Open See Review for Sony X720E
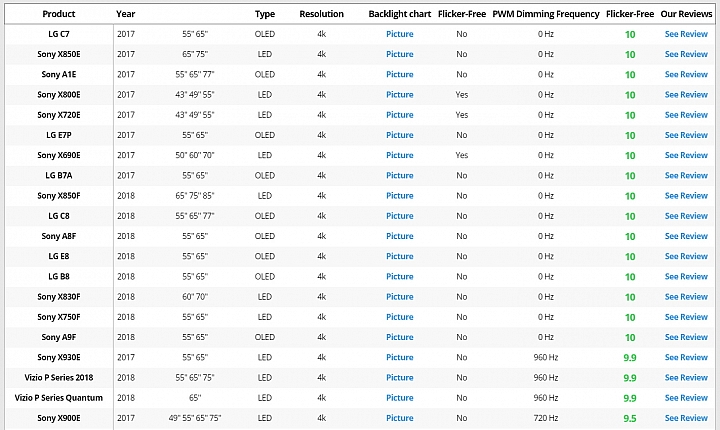The height and width of the screenshot is (430, 720). click(686, 115)
